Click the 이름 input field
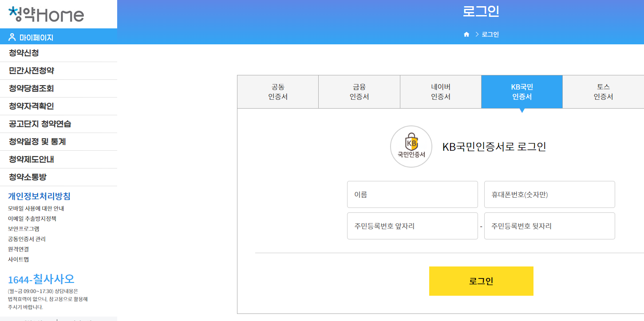The height and width of the screenshot is (321, 644). pos(412,194)
